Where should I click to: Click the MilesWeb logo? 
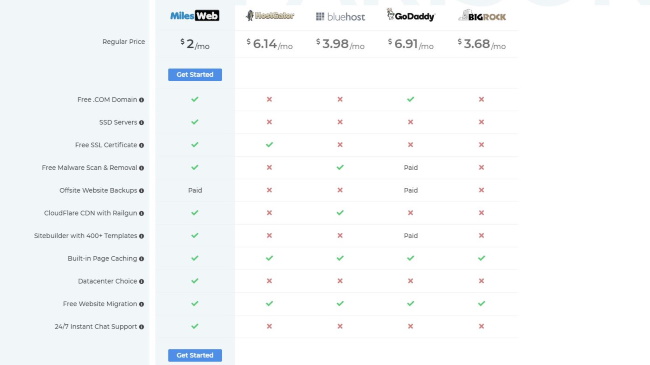pos(194,16)
